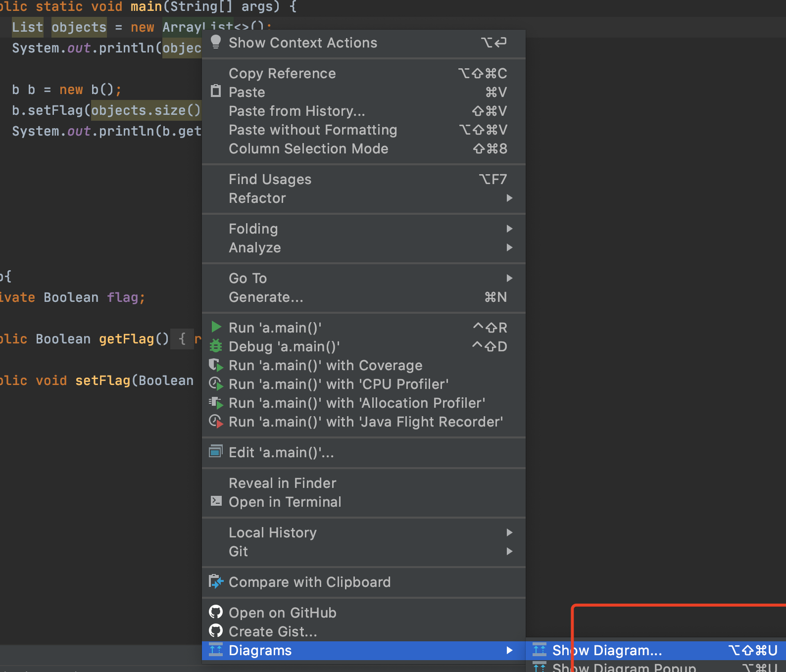Click the clipboard icon next to Paste
The width and height of the screenshot is (786, 672).
216,91
